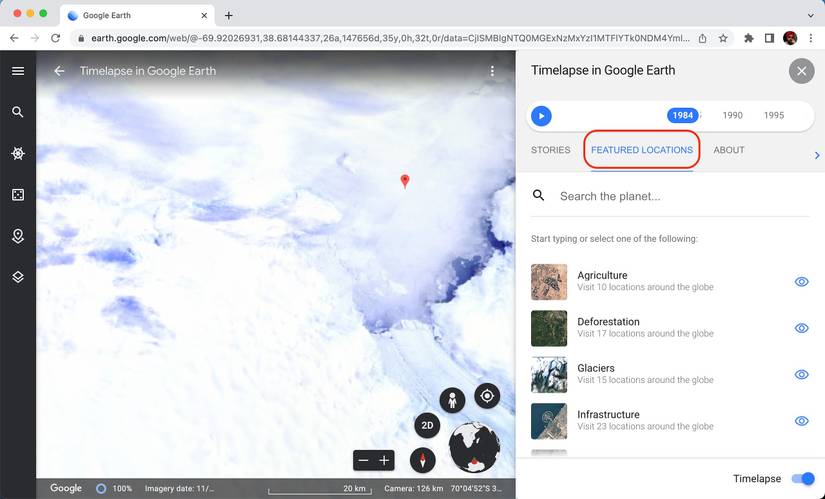Screen dimensions: 825x499
Task: Toggle visibility eye for Deforestation
Action: pos(801,328)
